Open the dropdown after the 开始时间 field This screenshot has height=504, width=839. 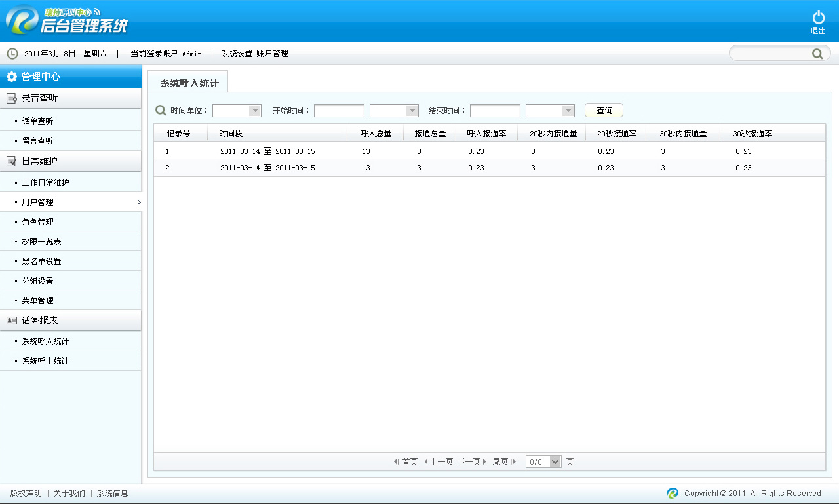click(394, 111)
